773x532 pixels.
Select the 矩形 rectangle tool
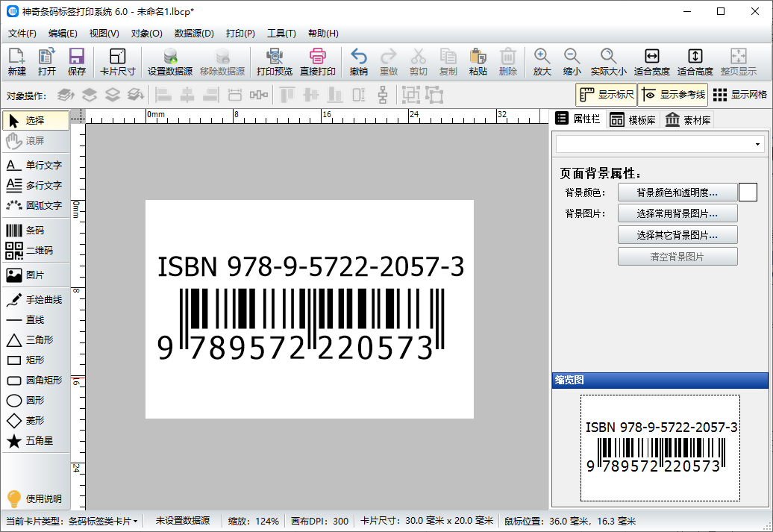(x=36, y=360)
